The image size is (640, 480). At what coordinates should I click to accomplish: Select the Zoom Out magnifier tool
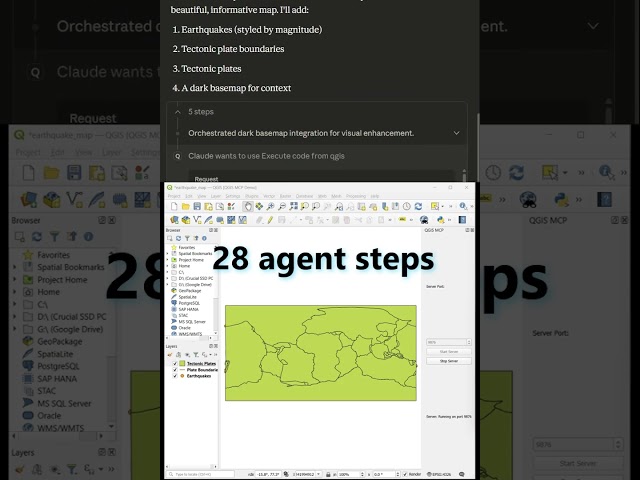point(282,207)
